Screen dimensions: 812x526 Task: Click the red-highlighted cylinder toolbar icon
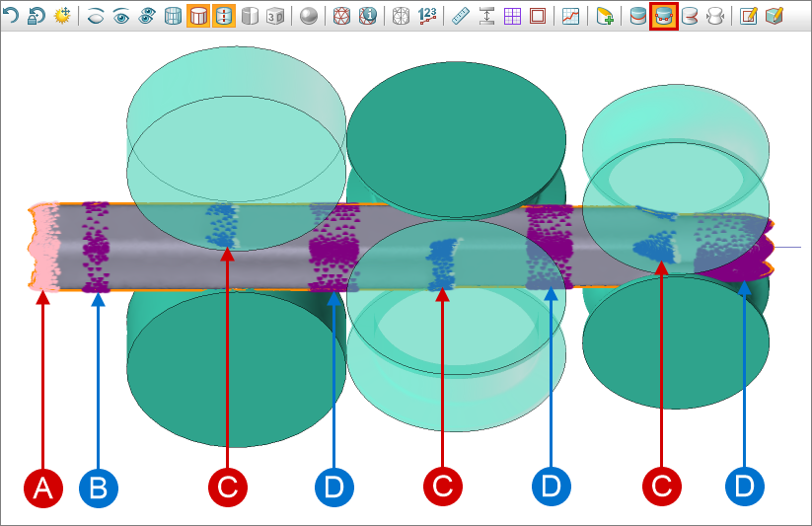[x=663, y=16]
